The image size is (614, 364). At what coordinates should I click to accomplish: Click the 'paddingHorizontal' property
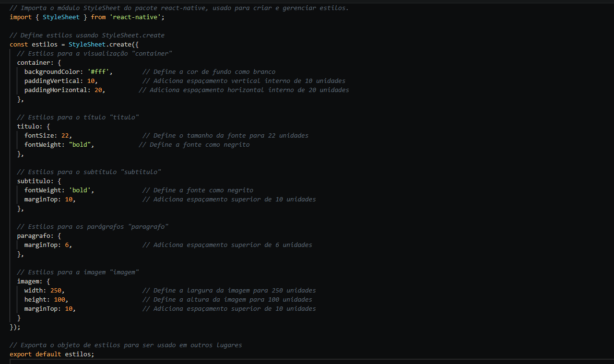tap(56, 90)
